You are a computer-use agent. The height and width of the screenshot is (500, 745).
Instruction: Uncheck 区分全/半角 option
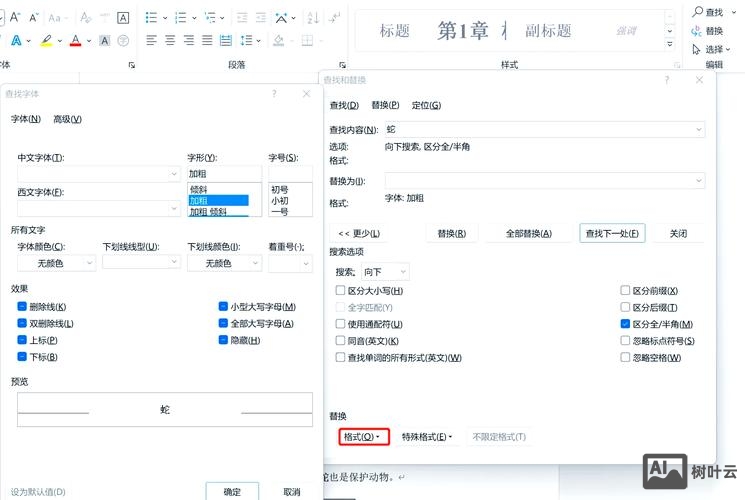[625, 324]
